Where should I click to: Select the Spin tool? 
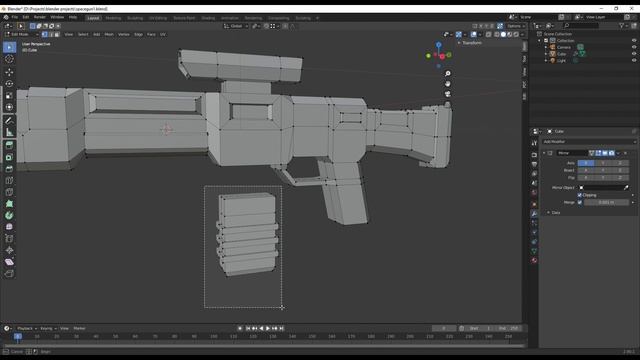9,215
